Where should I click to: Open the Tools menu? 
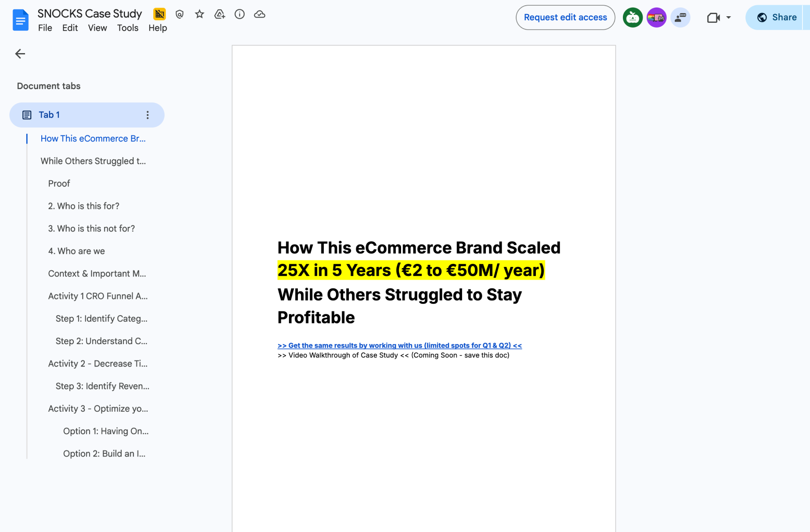127,28
